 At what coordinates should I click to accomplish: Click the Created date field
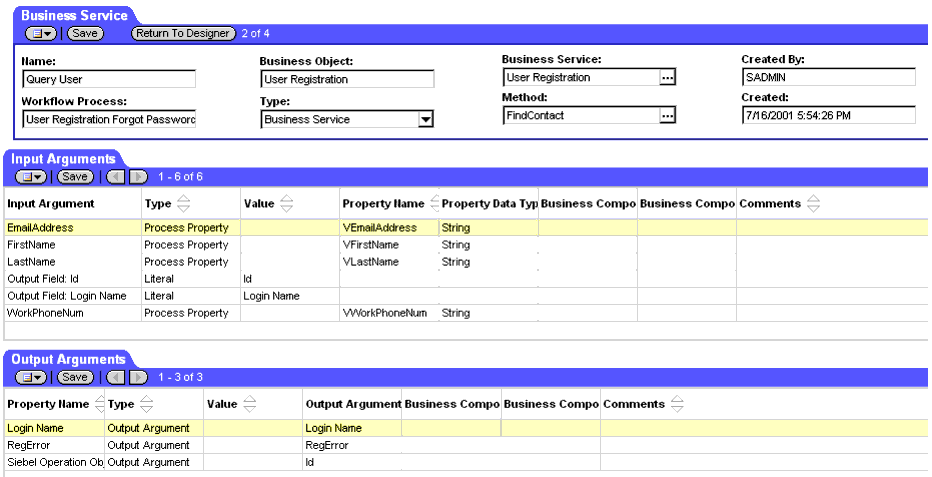[829, 115]
